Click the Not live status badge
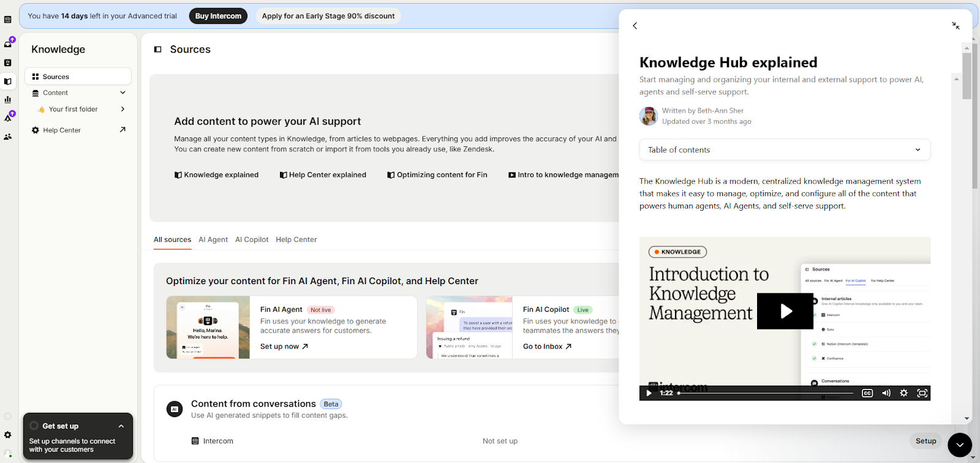Screen dimensions: 980x463 pos(320,310)
